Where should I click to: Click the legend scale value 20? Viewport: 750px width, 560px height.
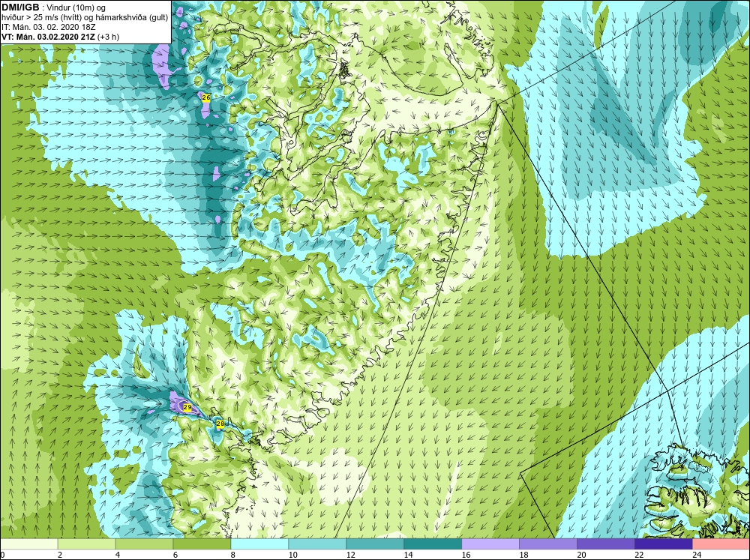(x=581, y=555)
